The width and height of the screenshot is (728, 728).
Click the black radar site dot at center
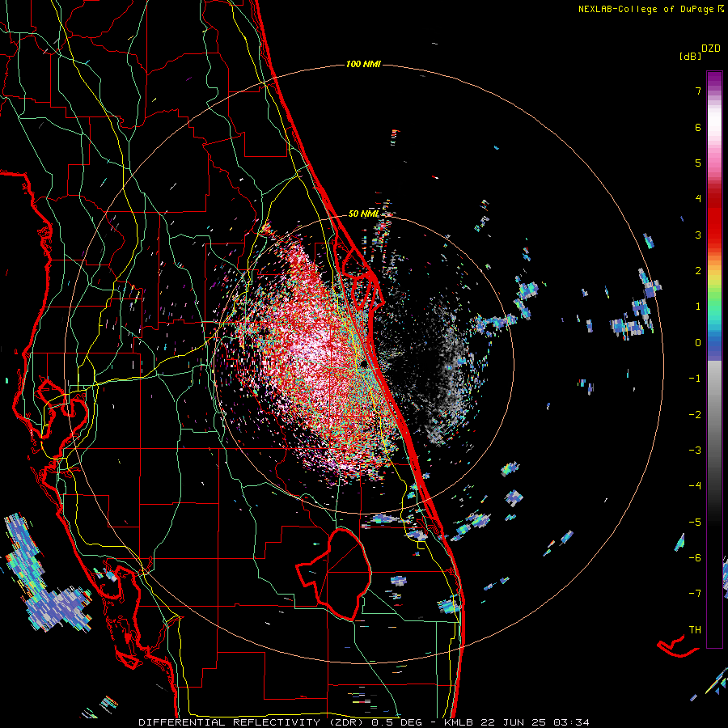pyautogui.click(x=364, y=364)
